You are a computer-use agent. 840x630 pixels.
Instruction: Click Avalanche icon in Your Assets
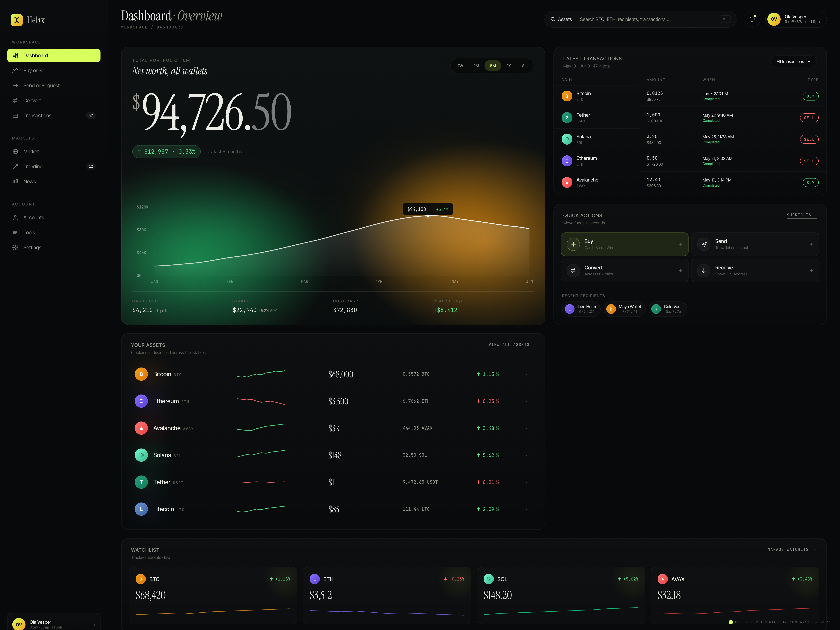coord(141,428)
